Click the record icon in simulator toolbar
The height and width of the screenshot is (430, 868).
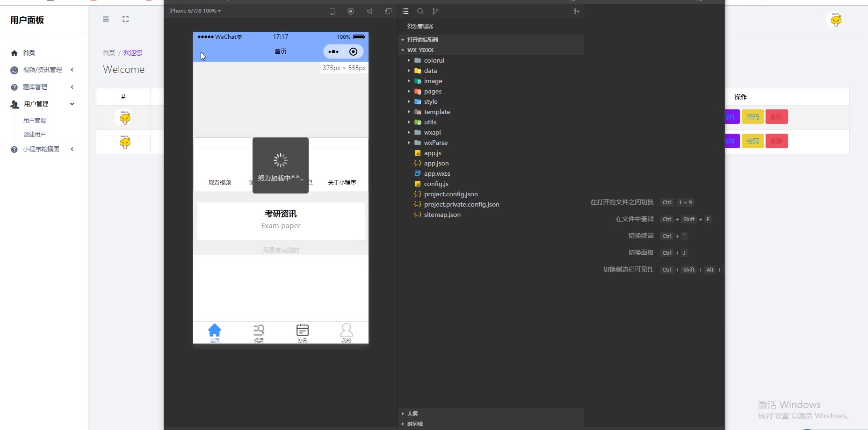(x=351, y=11)
